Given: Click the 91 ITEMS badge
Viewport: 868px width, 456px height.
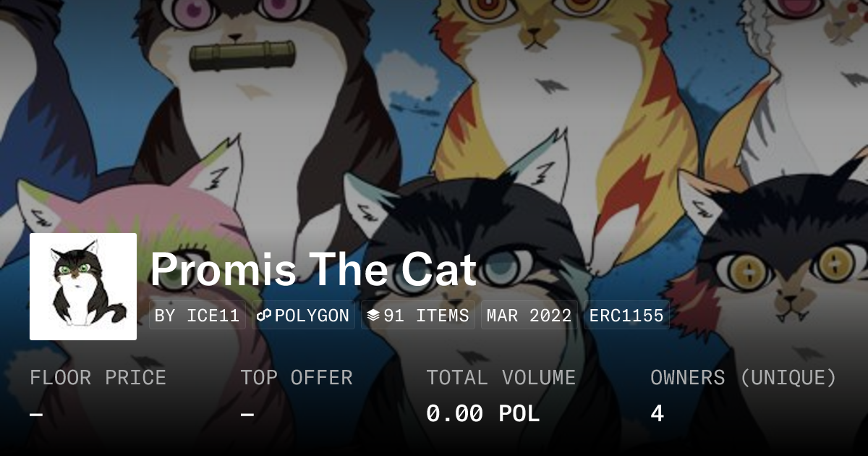Looking at the screenshot, I should coord(418,316).
